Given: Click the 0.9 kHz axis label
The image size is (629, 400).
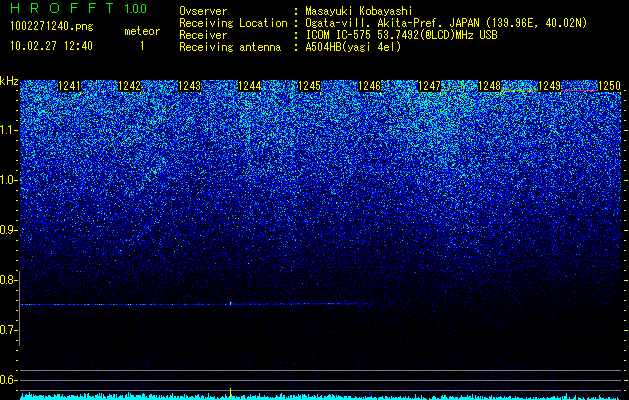Looking at the screenshot, I should click(7, 230).
